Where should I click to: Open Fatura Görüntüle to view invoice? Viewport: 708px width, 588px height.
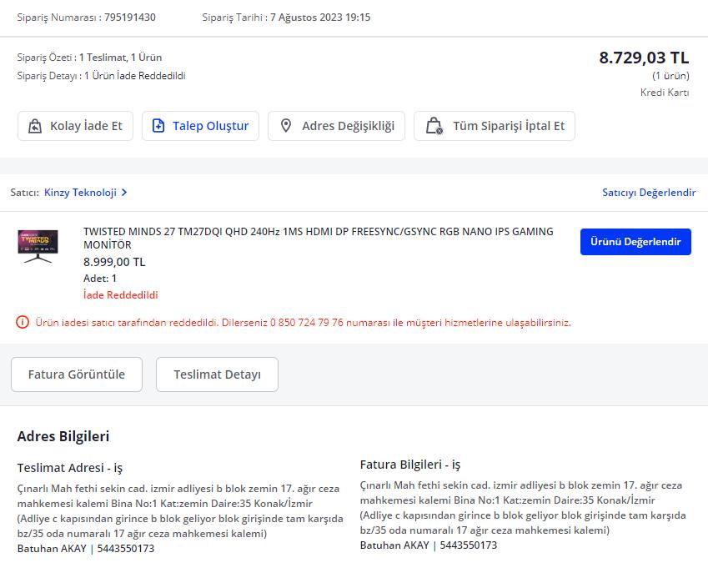click(x=76, y=374)
